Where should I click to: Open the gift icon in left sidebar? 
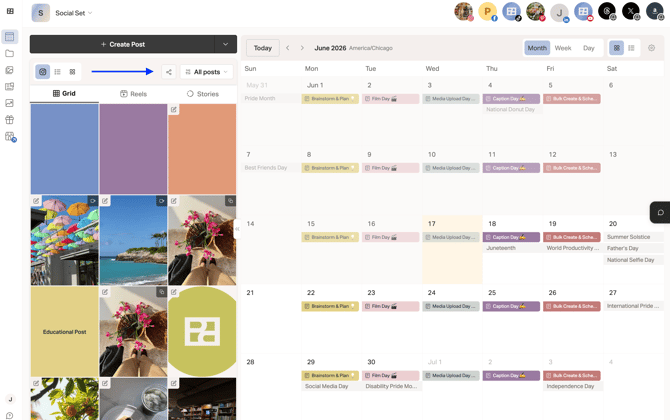pyautogui.click(x=9, y=120)
